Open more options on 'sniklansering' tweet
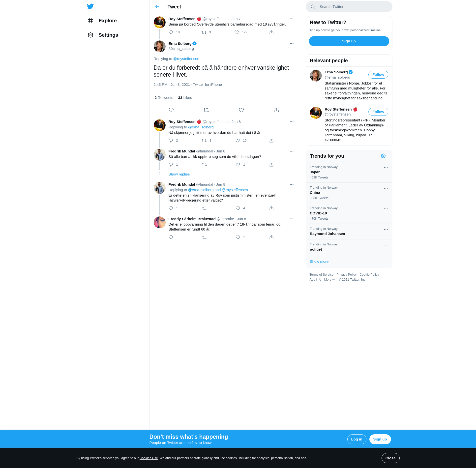The image size is (476, 468). pyautogui.click(x=292, y=184)
